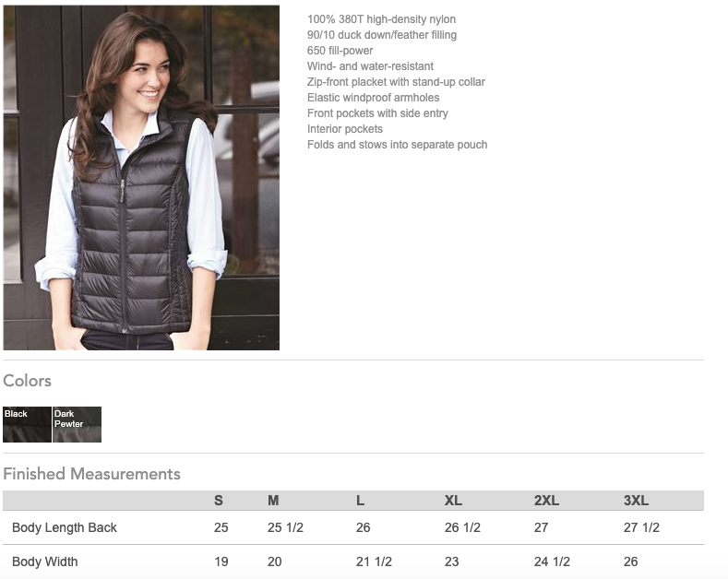728x579 pixels.
Task: Select the M size column header
Action: click(x=273, y=500)
